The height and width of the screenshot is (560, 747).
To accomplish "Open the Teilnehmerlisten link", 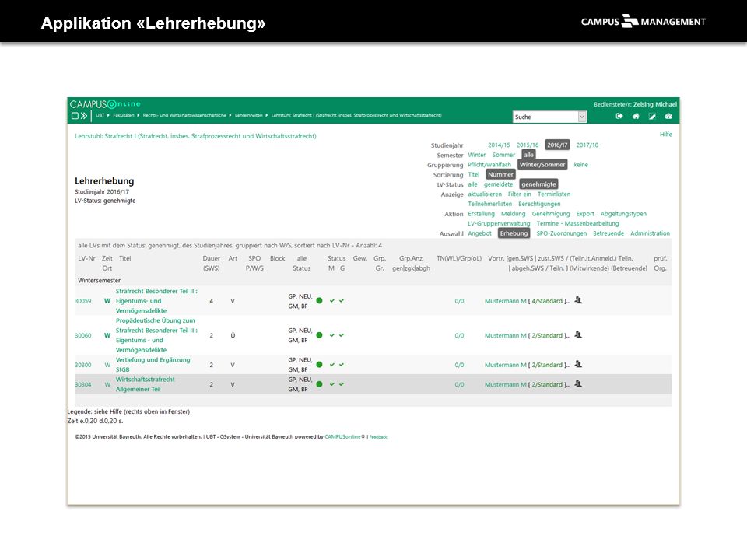I will (x=489, y=204).
